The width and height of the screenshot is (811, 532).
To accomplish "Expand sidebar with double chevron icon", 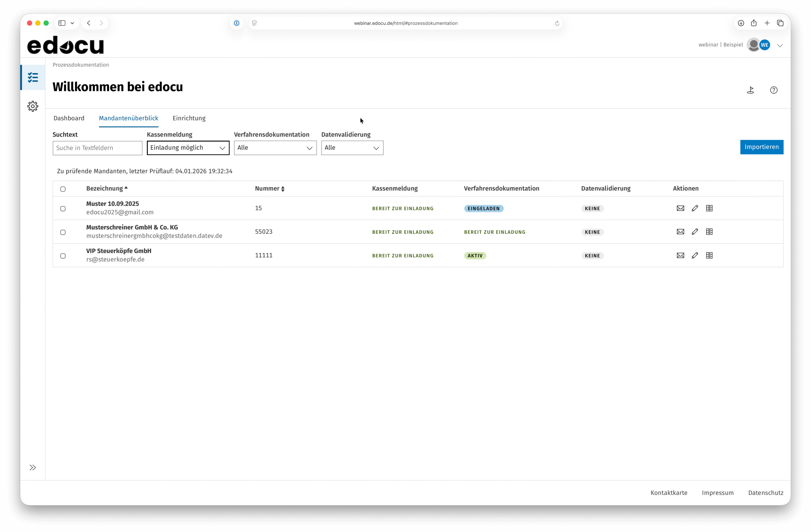I will [33, 467].
